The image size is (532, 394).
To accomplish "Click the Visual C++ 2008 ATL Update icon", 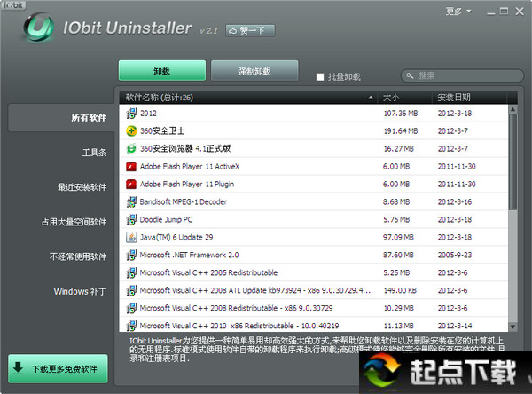I will 131,290.
